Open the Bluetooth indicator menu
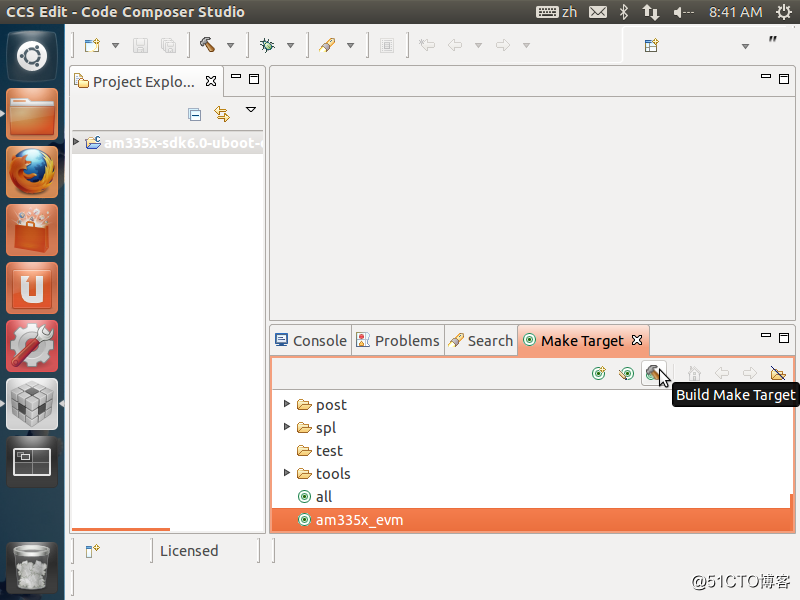 point(623,12)
